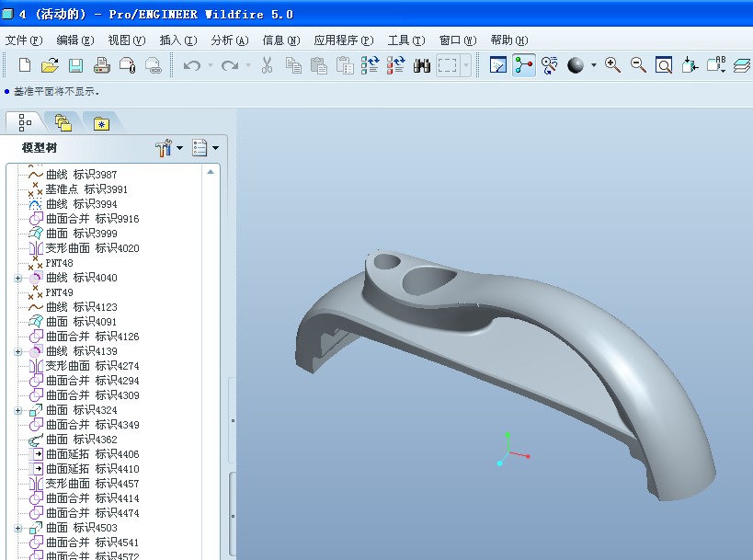753x560 pixels.
Task: Open the Regeneration Manager icon
Action: [396, 65]
